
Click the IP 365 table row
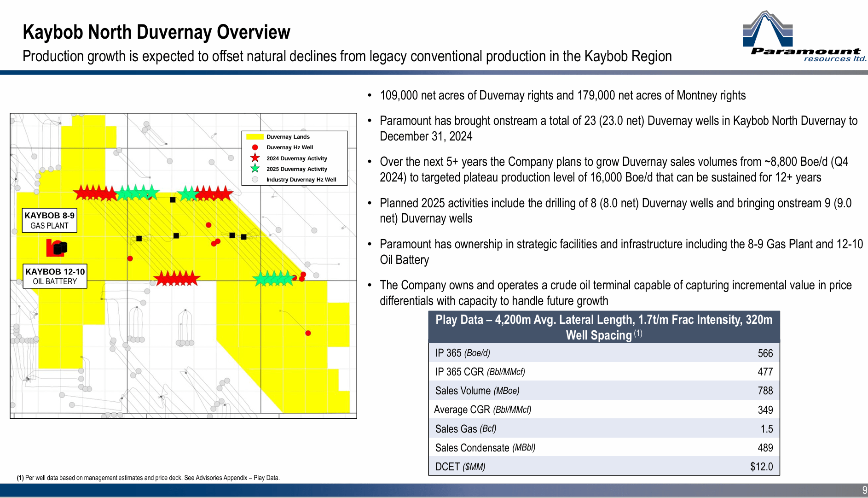(603, 353)
